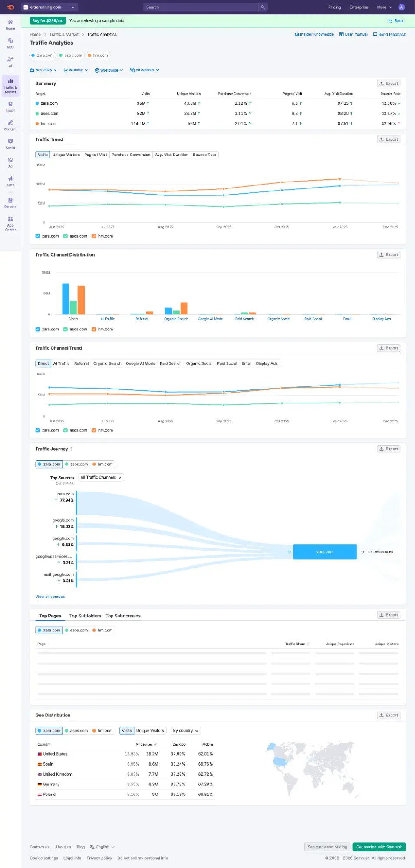
Task: Open Home in the sidebar
Action: coord(10,24)
